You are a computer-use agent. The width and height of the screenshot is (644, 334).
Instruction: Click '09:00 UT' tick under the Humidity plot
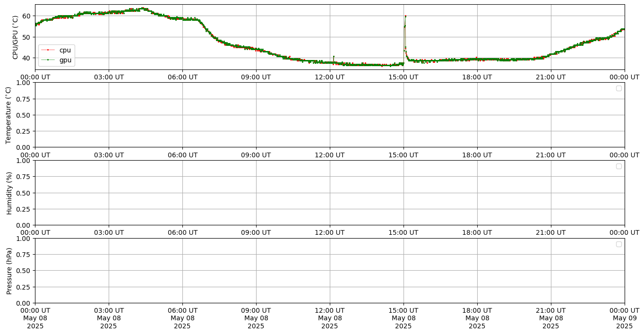click(256, 232)
